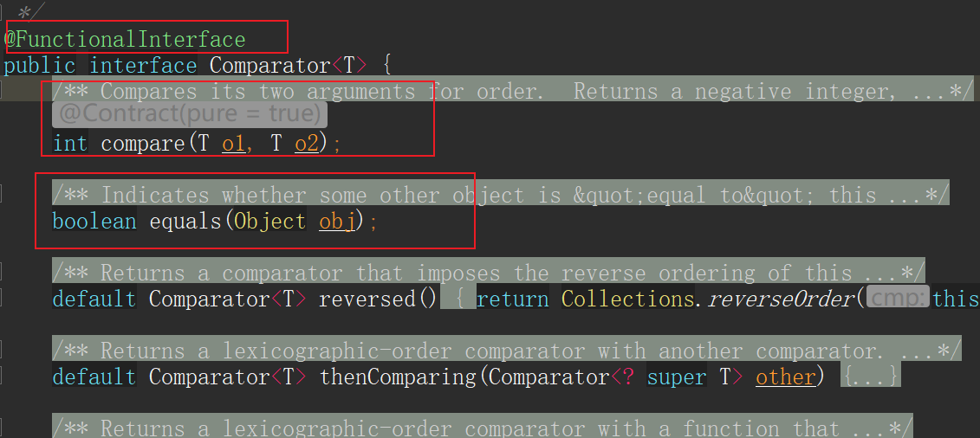Select the 'o2' parameter
Screen dimensions: 980x438
coord(306,145)
